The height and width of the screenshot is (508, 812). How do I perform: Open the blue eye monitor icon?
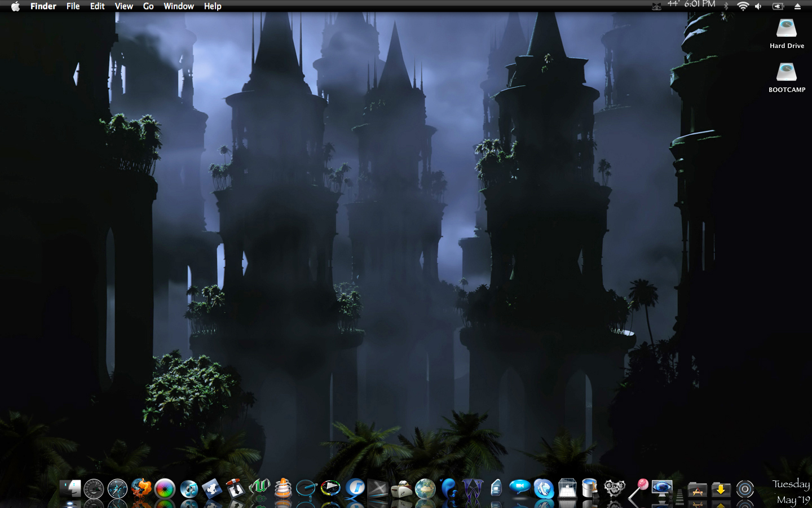[662, 489]
